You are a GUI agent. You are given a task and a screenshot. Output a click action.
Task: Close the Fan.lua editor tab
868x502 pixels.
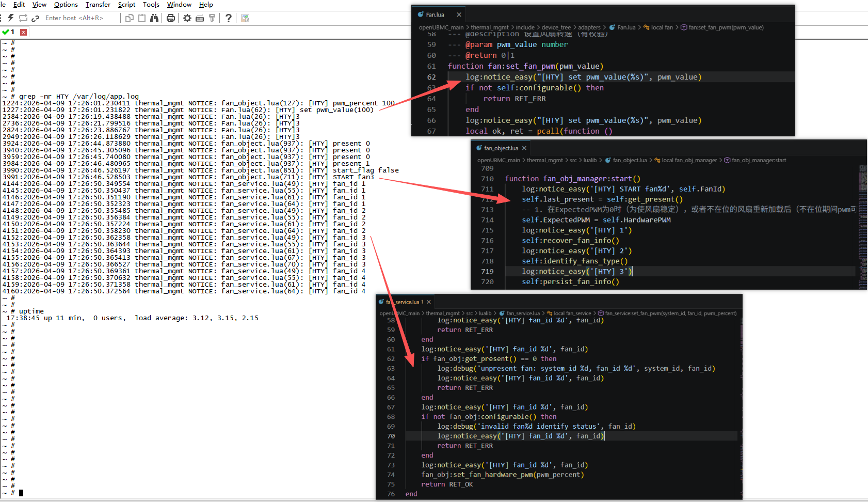pos(459,14)
